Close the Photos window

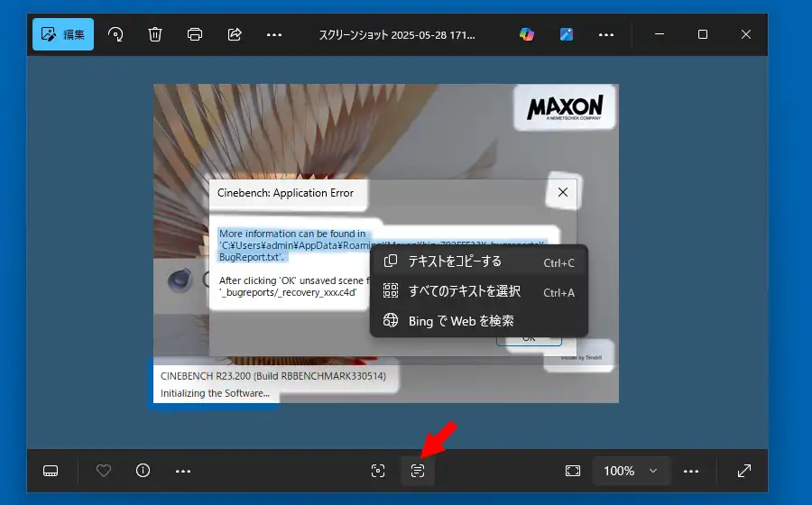coord(746,34)
